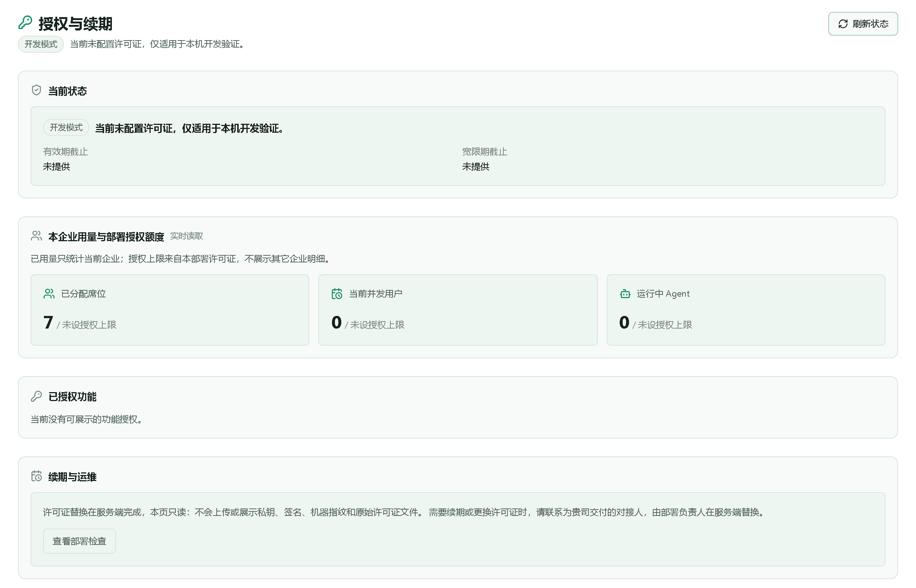Open 查看部署检查 button

80,541
